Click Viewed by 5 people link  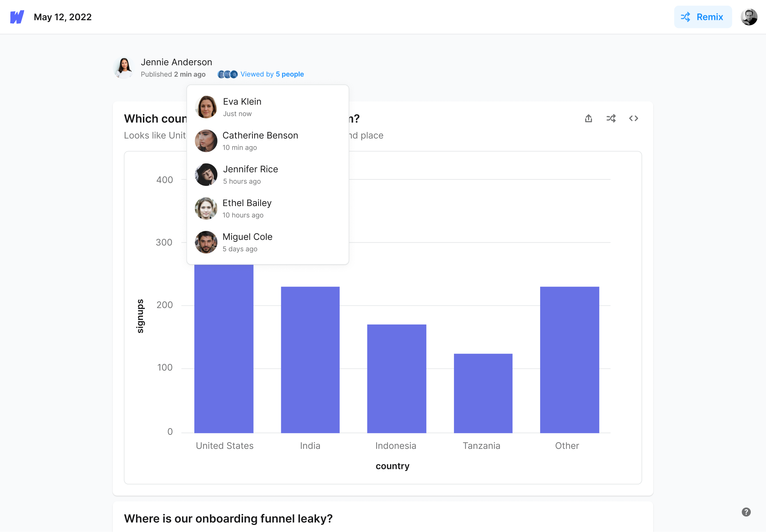click(x=272, y=74)
